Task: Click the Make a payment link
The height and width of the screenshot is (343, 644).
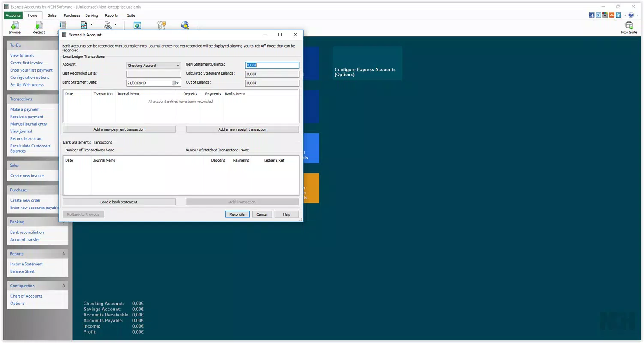Action: [x=25, y=109]
